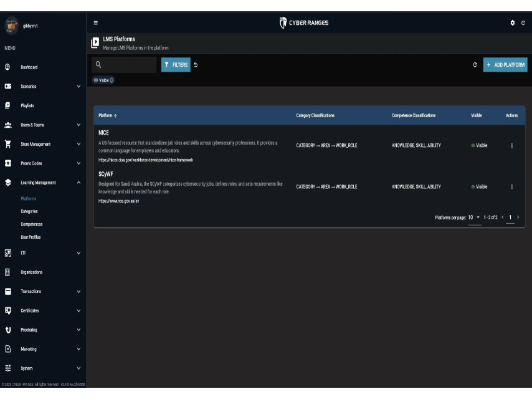Open the NICE framework URL link
This screenshot has width=532, height=399.
(x=146, y=160)
